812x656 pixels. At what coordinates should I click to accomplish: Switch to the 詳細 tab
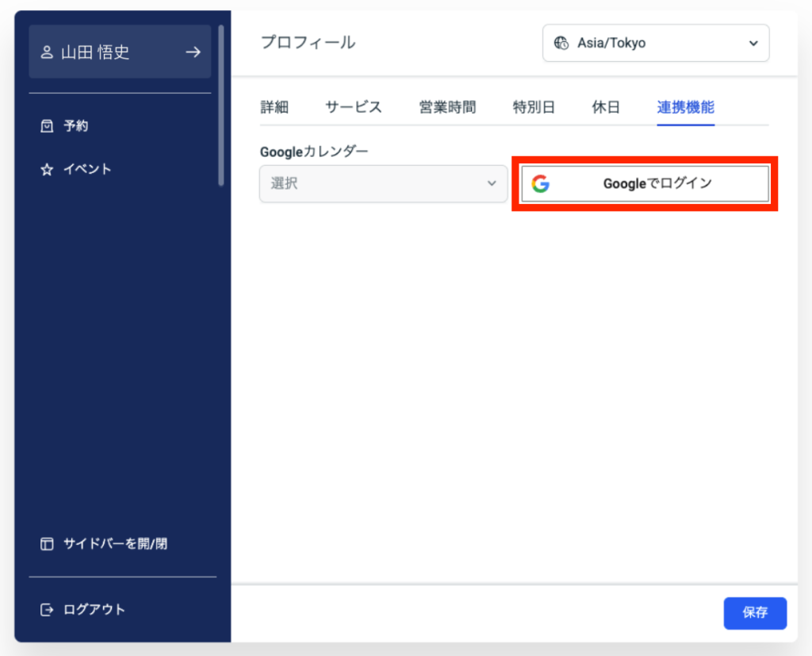point(274,108)
